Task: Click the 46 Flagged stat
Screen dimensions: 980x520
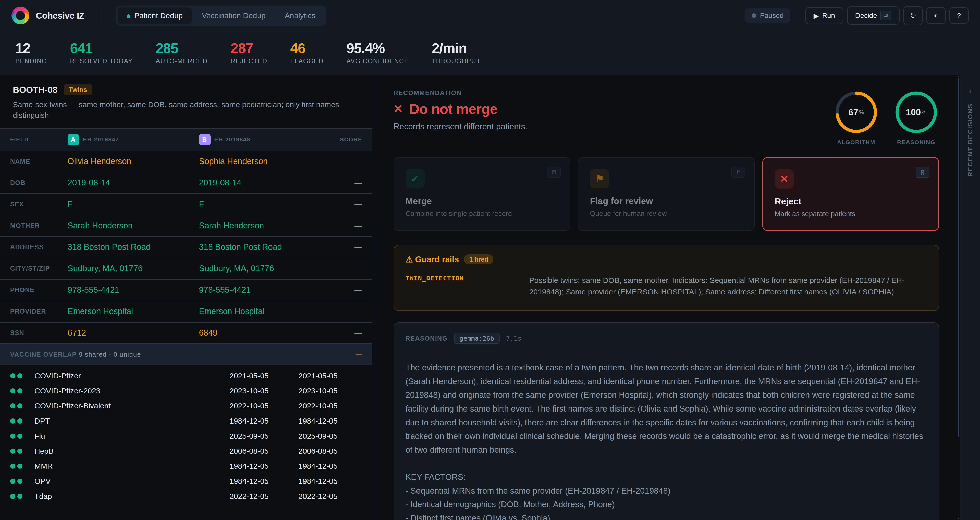Action: pos(307,53)
